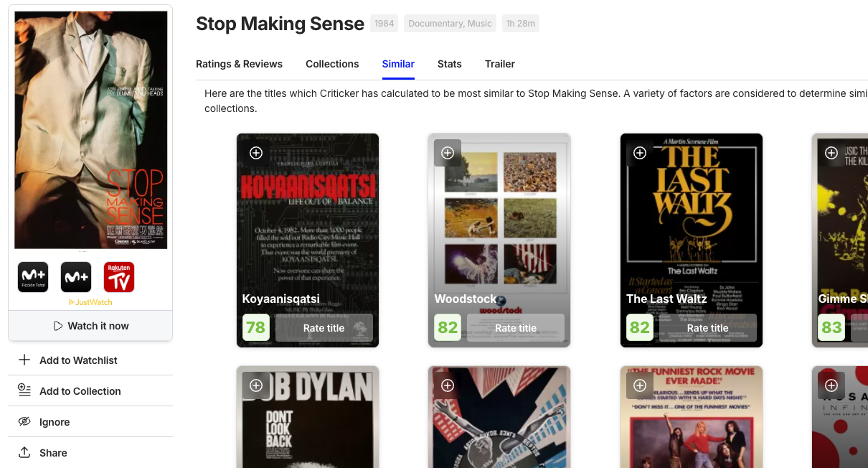Open the Rakuten TV streaming icon

tap(119, 277)
